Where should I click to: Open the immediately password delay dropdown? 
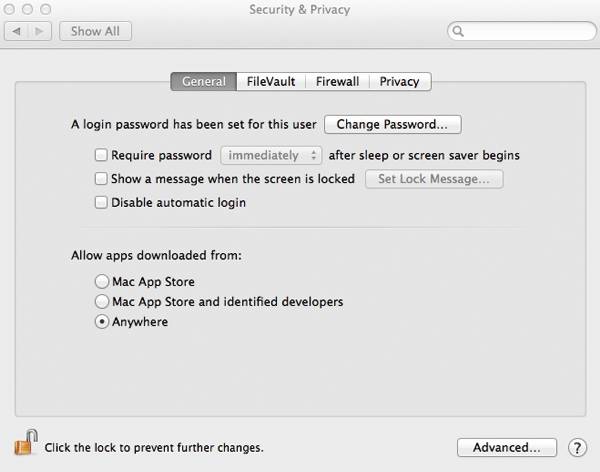click(x=271, y=155)
